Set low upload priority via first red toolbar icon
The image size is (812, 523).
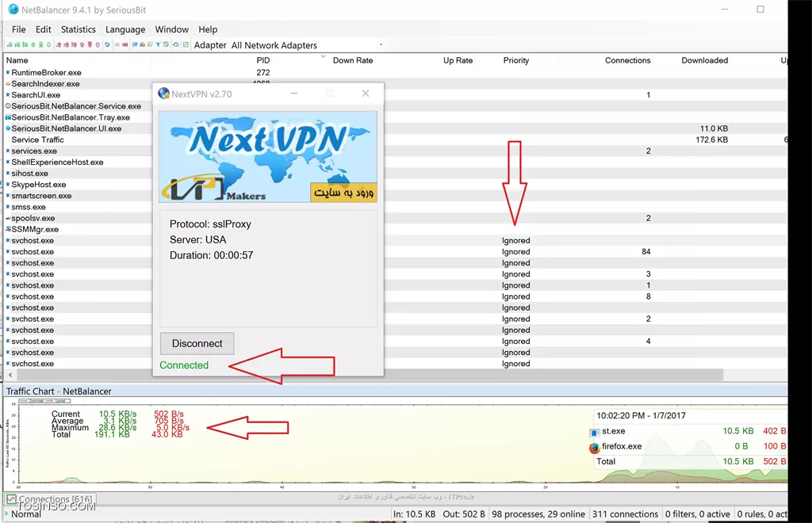pos(59,44)
